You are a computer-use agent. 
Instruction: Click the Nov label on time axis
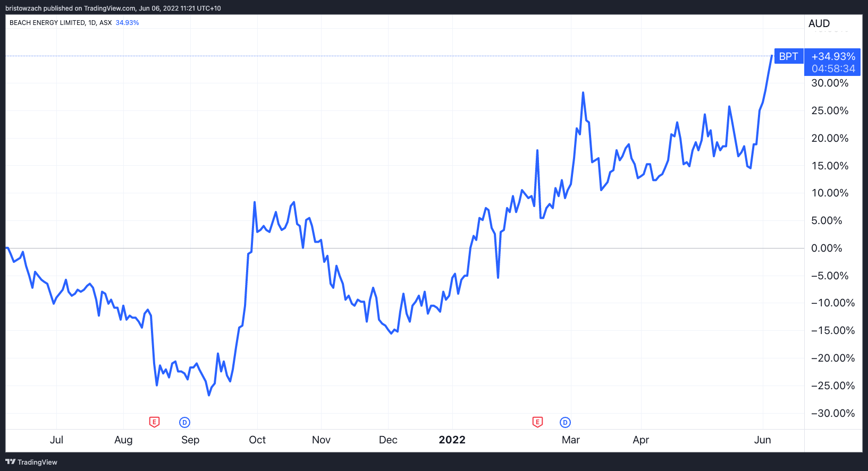321,440
